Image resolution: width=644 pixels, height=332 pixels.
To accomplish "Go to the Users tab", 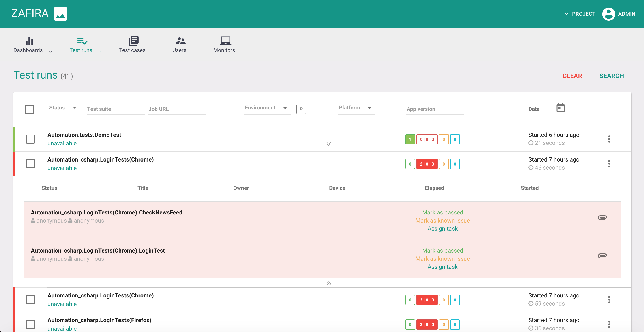I will point(179,45).
